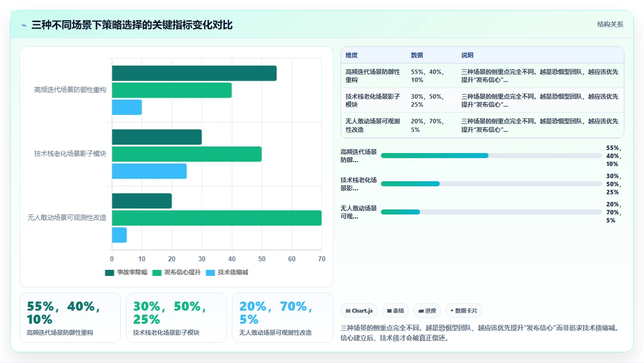The width and height of the screenshot is (644, 363).
Task: Toggle the 发布信心提升 legend entry
Action: [x=177, y=272]
